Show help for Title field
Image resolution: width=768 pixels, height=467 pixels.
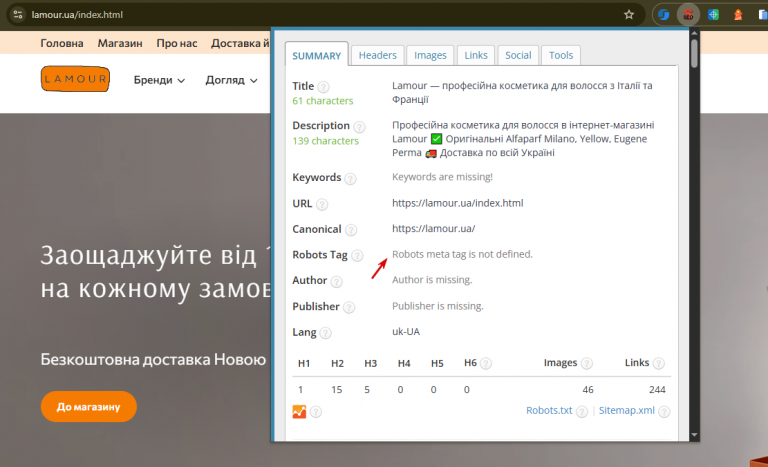tap(323, 87)
